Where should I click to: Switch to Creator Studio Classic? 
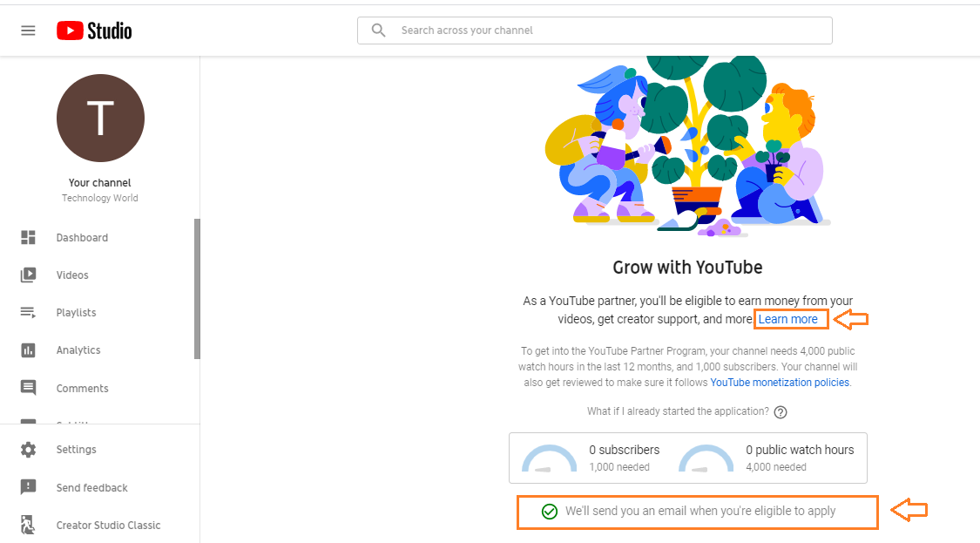[108, 525]
